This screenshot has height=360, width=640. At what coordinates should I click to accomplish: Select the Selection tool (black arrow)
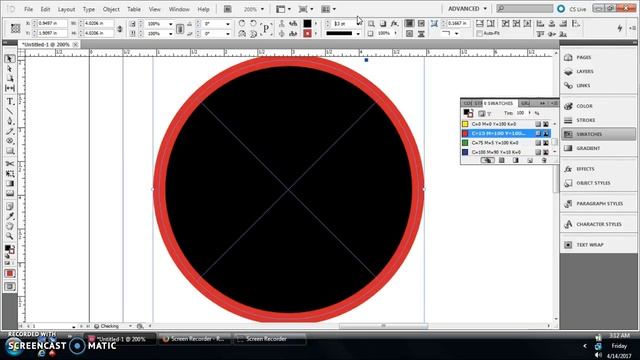10,59
